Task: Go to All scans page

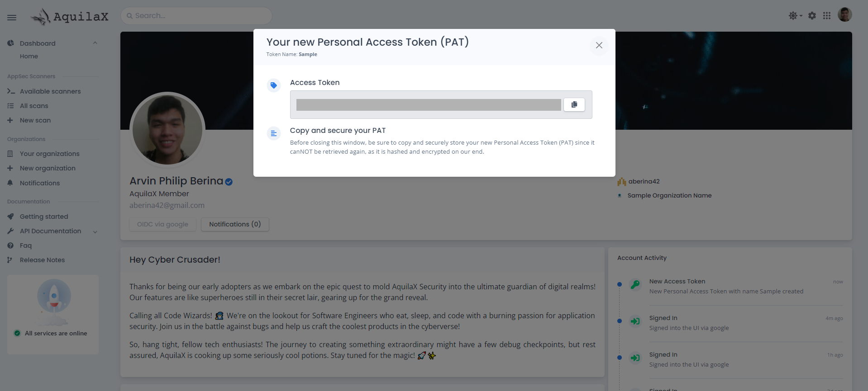Action: click(x=34, y=106)
